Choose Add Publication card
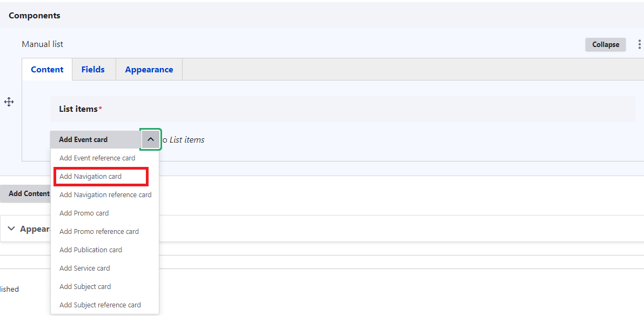644x316 pixels. [91, 250]
